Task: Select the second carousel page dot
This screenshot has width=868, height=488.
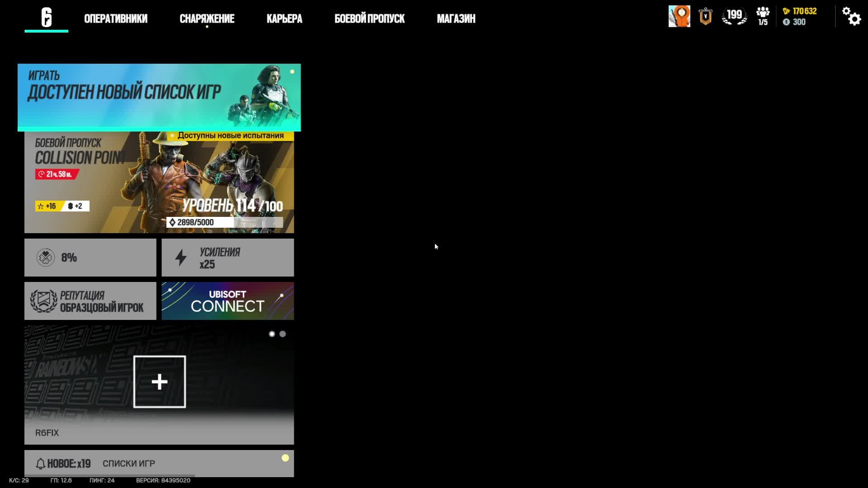Action: (283, 334)
